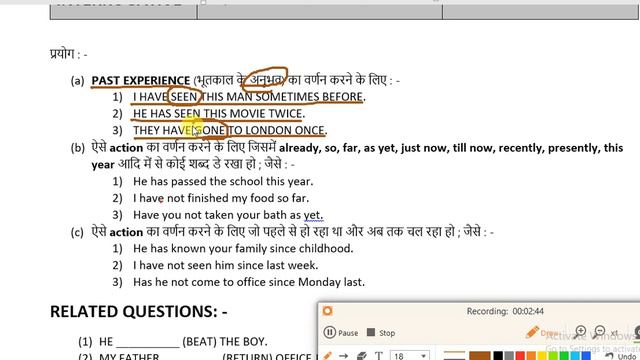
Task: Pick the light blue color swatch
Action: tap(575, 356)
